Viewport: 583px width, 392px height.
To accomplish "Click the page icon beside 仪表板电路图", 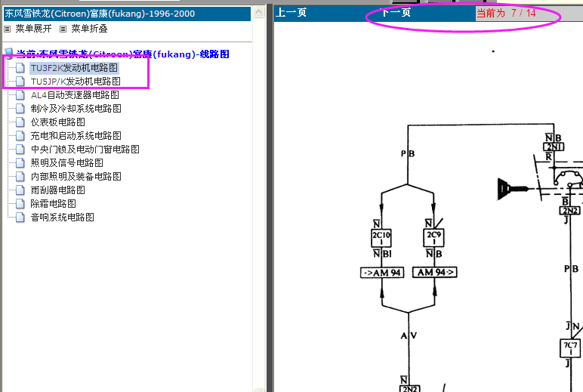I will [20, 122].
